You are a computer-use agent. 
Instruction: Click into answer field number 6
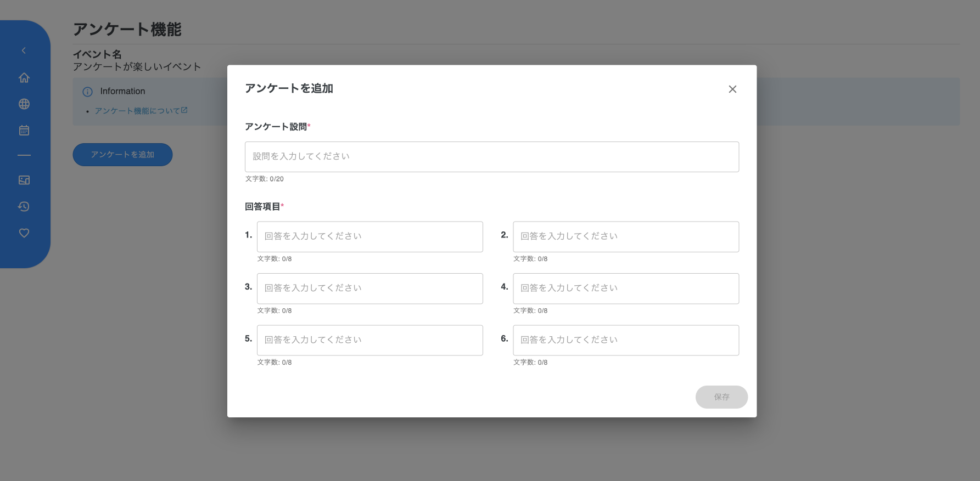click(x=625, y=340)
